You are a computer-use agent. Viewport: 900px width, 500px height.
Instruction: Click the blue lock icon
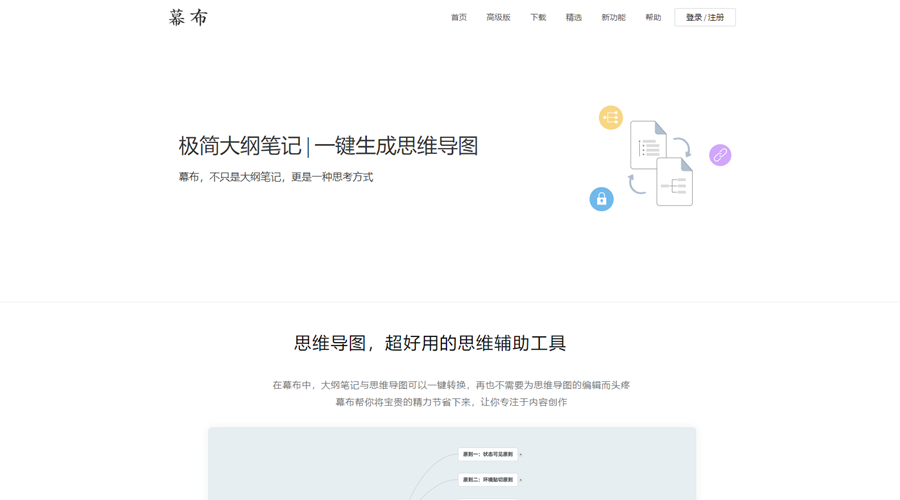(x=602, y=199)
